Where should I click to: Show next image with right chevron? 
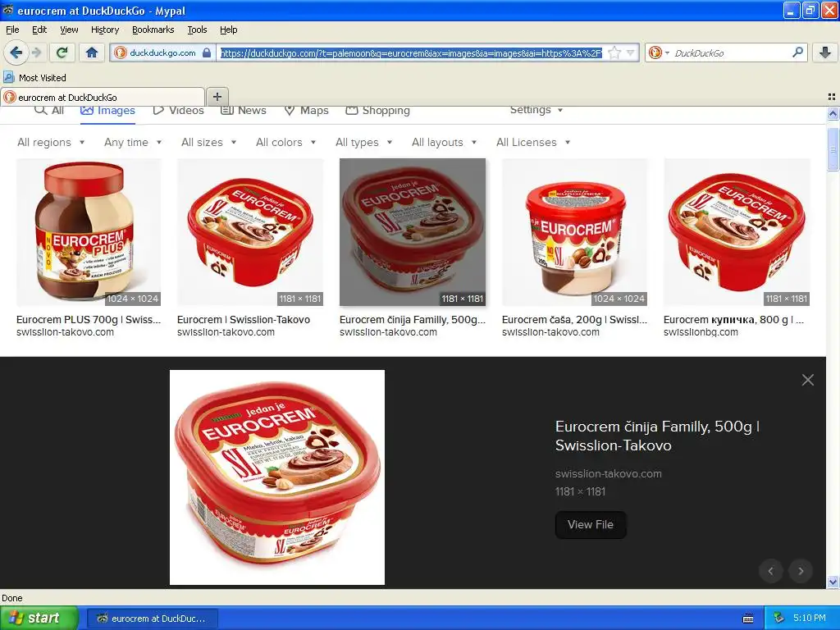(801, 571)
